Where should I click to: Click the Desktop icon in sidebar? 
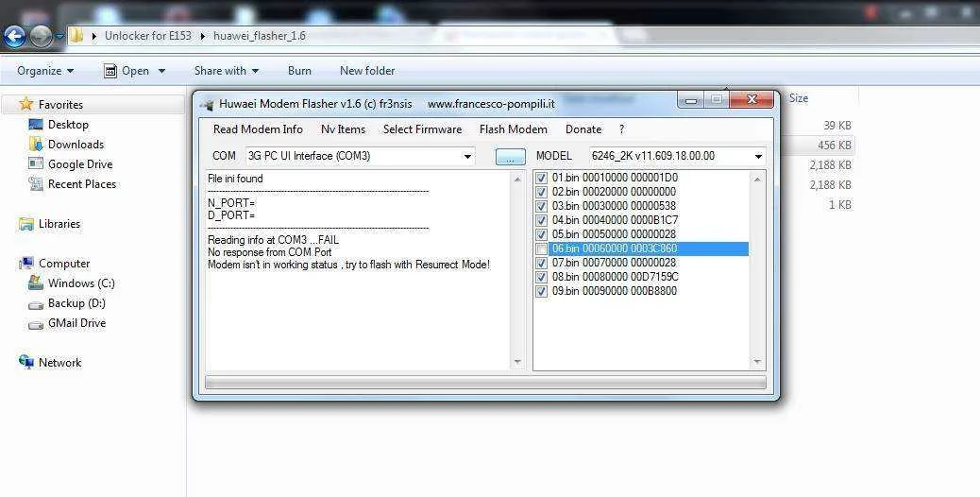point(36,125)
